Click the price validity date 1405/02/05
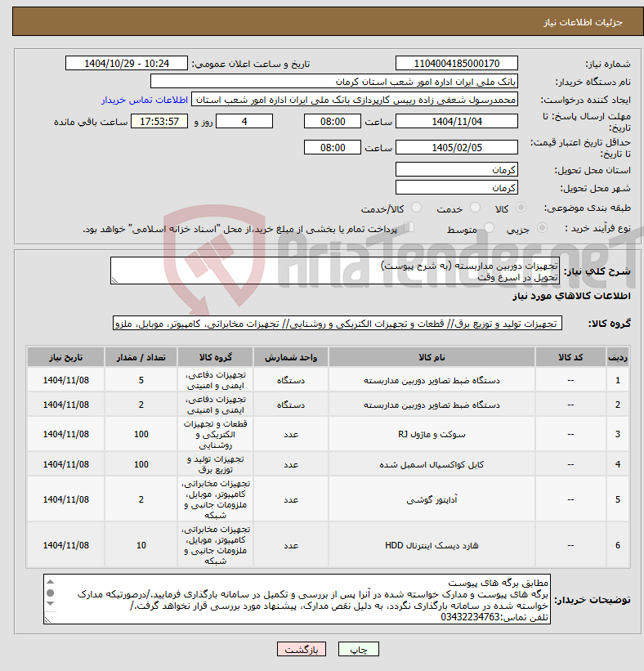Screen dimensions: 644x671 [x=457, y=148]
